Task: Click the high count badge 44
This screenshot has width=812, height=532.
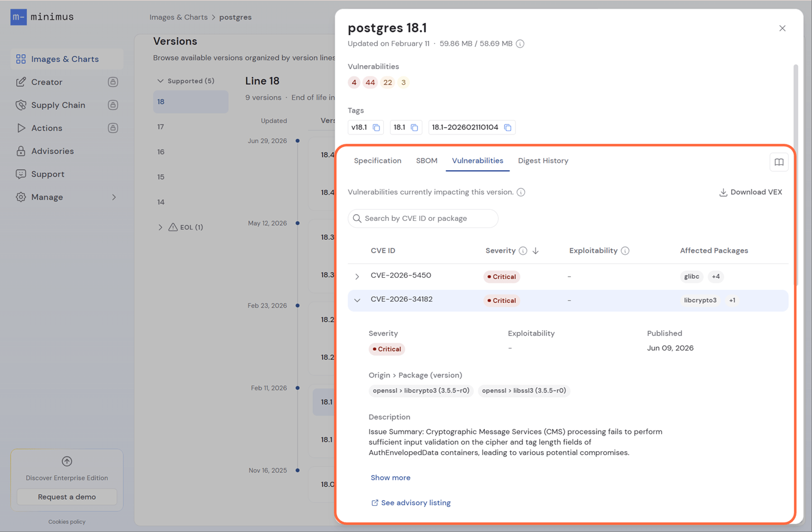Action: coord(370,83)
